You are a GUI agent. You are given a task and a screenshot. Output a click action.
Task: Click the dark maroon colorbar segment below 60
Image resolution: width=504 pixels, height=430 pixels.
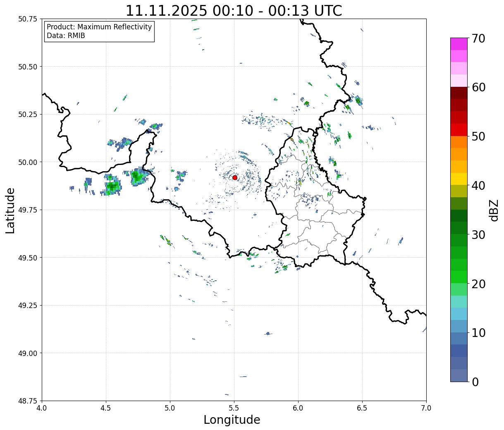tap(459, 93)
